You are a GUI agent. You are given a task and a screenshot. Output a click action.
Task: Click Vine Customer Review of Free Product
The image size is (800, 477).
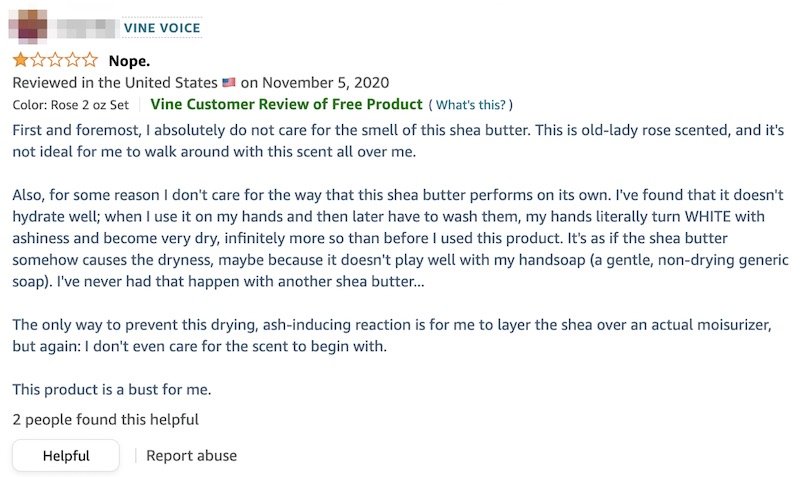tap(286, 105)
